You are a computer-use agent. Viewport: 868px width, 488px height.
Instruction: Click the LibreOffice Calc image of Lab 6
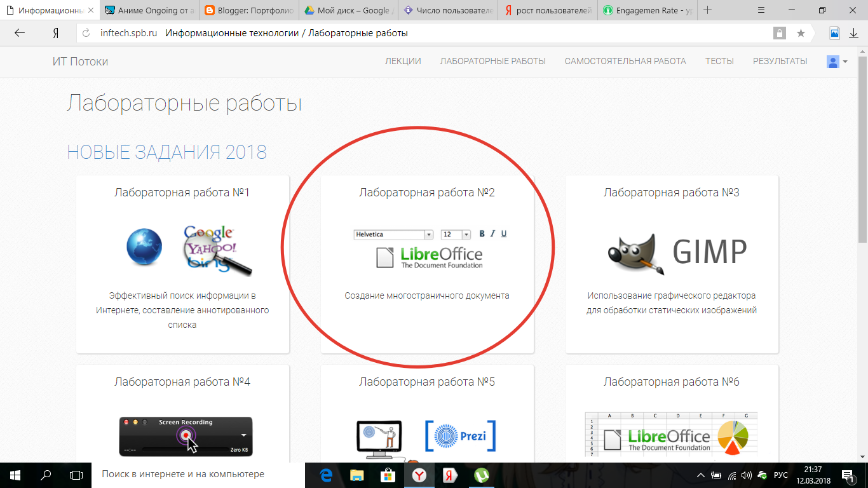[671, 434]
